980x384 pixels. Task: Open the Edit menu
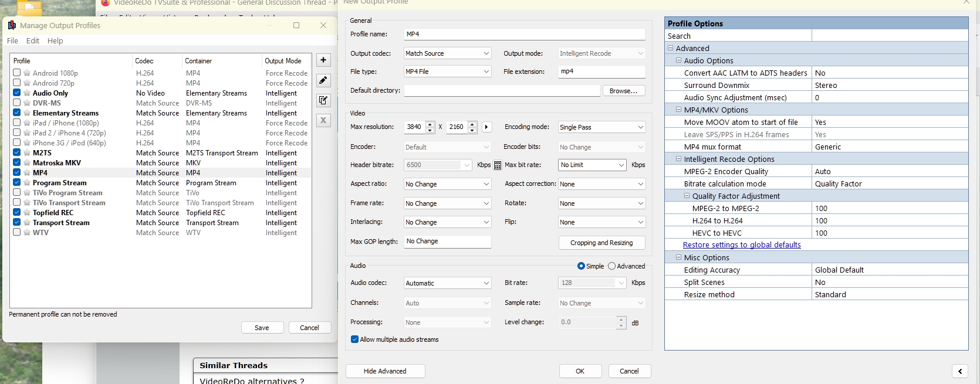(x=33, y=40)
